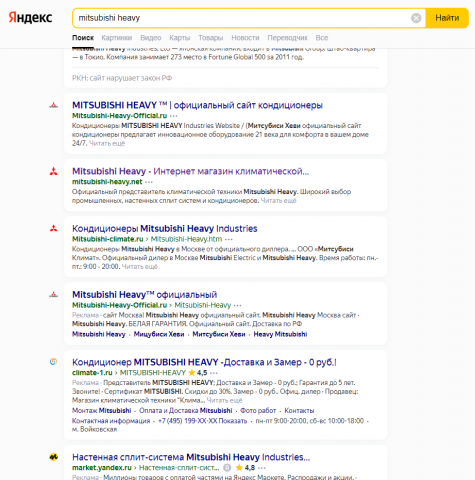
Task: Open options menu after Mitsubishi-Heavy-Official.ru › Mitsubishi-Heavy
Action: [238, 305]
